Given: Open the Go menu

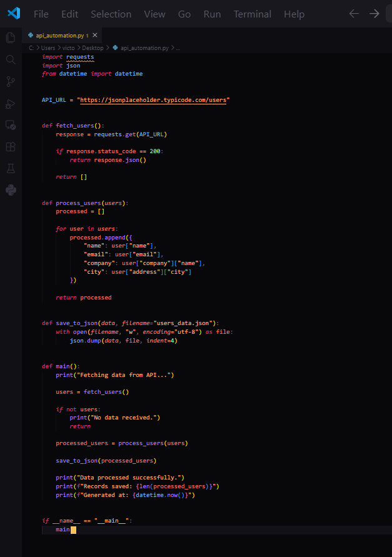Looking at the screenshot, I should coord(184,14).
